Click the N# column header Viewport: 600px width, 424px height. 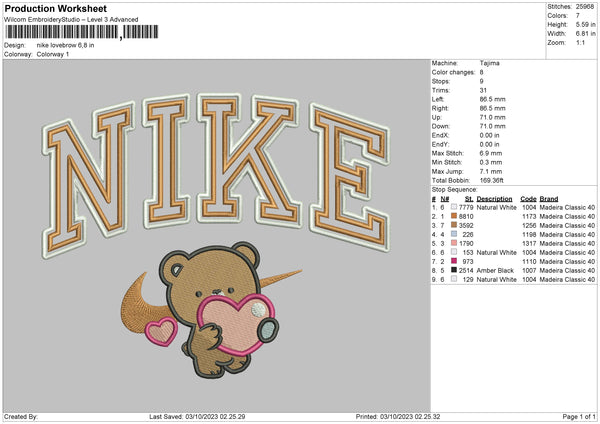point(445,199)
